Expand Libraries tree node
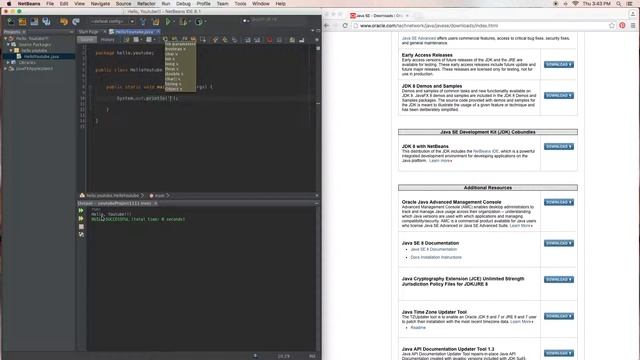The height and width of the screenshot is (360, 640). 8,62
